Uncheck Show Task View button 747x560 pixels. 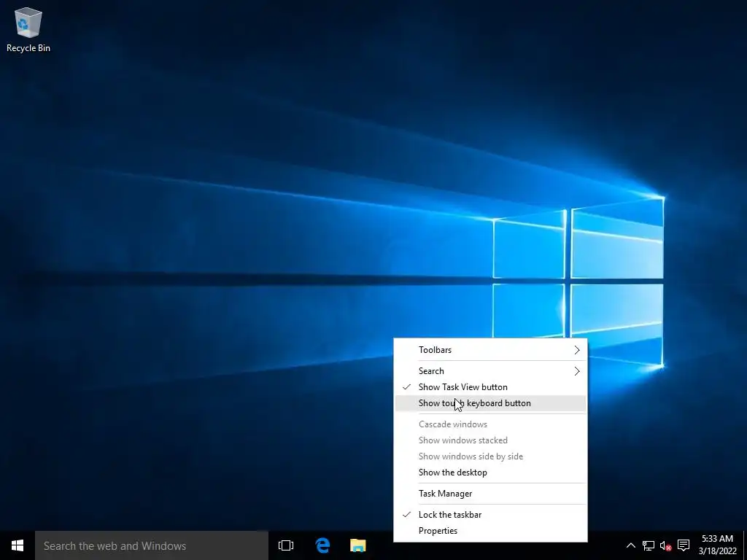pos(490,387)
